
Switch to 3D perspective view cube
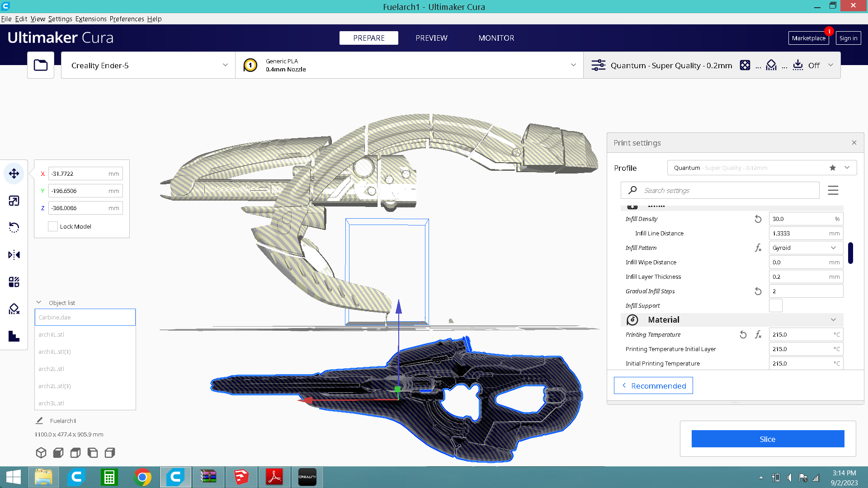(x=41, y=452)
